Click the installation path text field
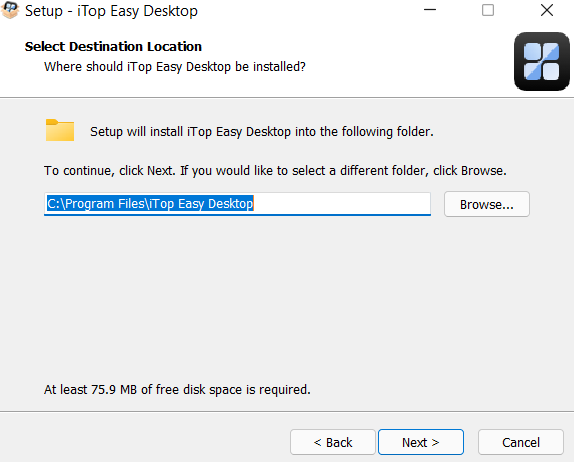 point(237,204)
